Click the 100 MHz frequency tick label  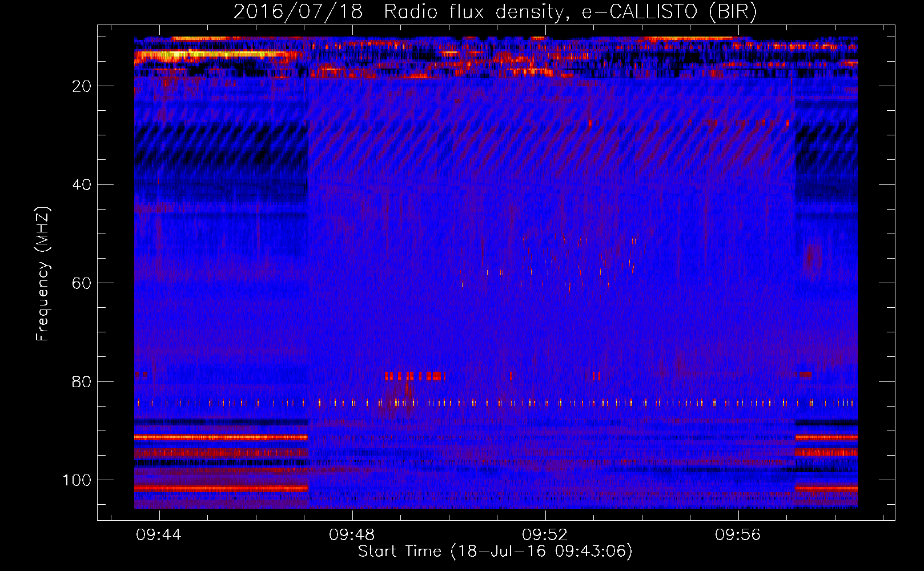click(x=77, y=480)
